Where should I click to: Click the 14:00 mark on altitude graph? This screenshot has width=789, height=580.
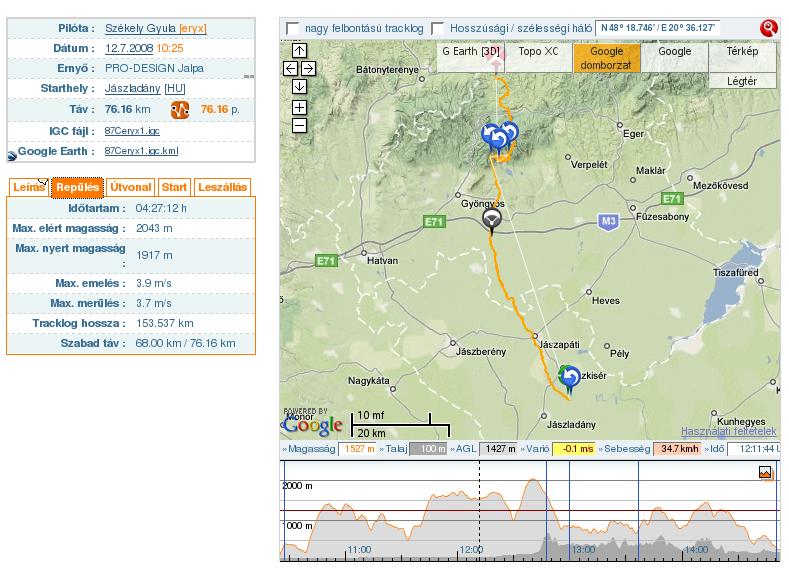(x=696, y=549)
